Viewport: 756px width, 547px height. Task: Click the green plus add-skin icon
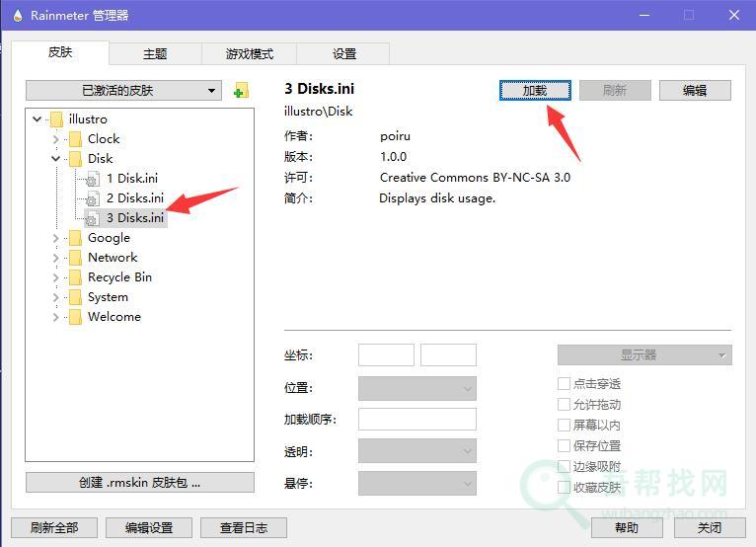coord(241,92)
